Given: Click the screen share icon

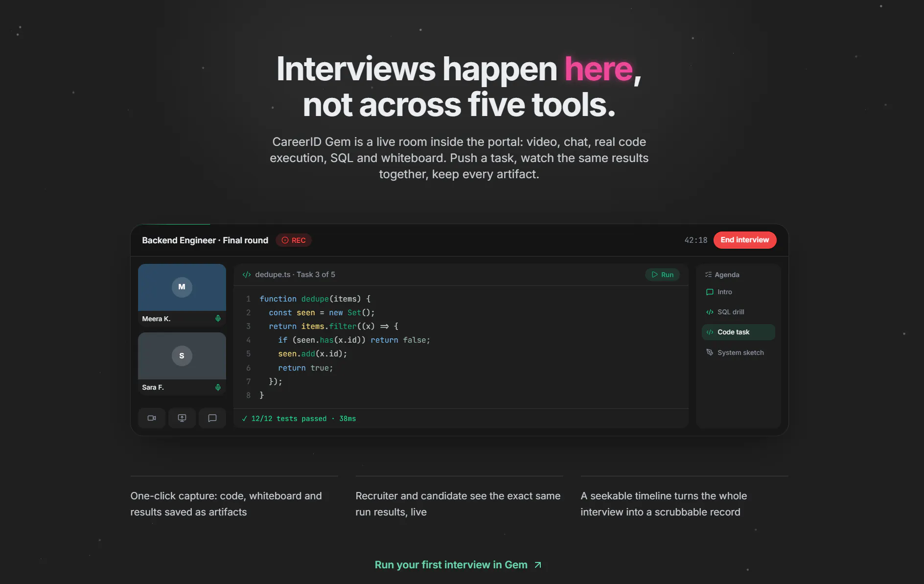Looking at the screenshot, I should point(182,418).
